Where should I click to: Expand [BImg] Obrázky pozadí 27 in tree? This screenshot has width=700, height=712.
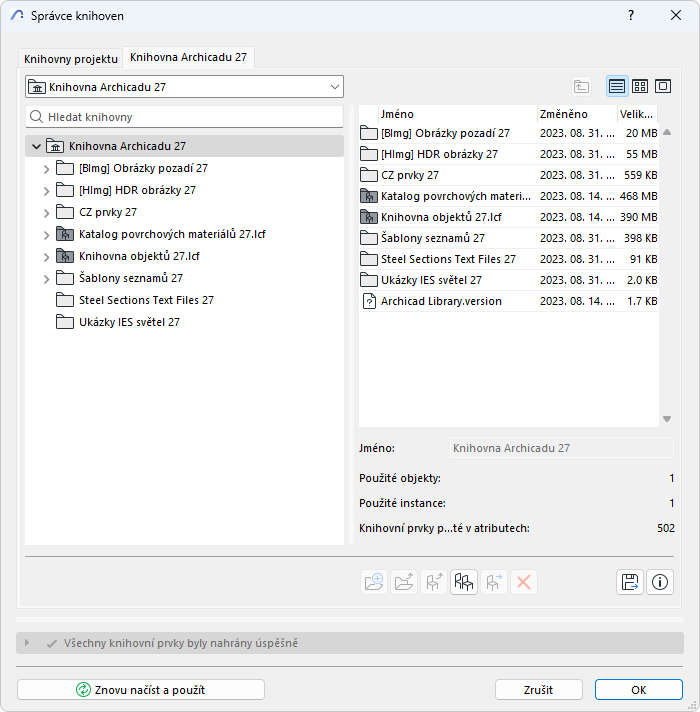point(46,169)
